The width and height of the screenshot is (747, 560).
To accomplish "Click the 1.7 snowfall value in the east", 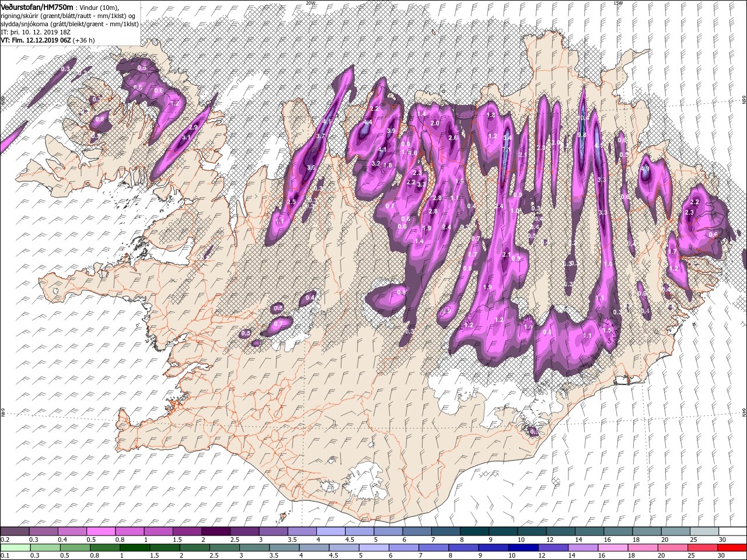I will pyautogui.click(x=672, y=251).
